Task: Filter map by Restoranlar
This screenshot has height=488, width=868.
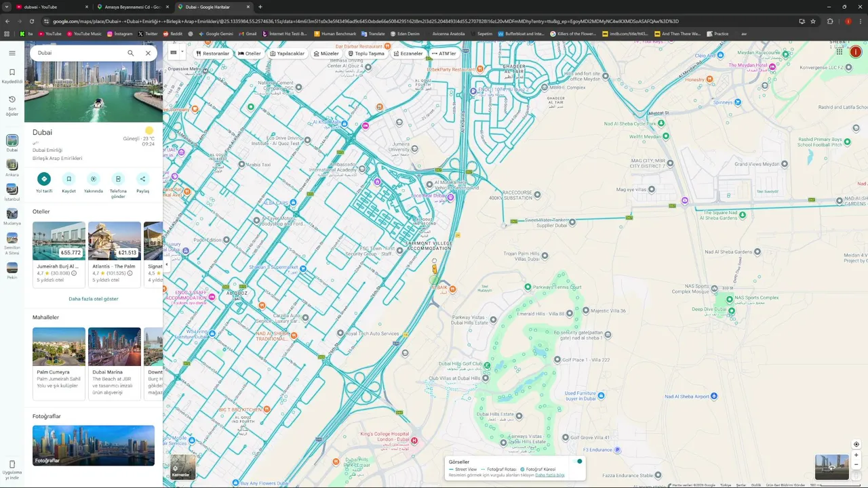Action: coord(213,54)
